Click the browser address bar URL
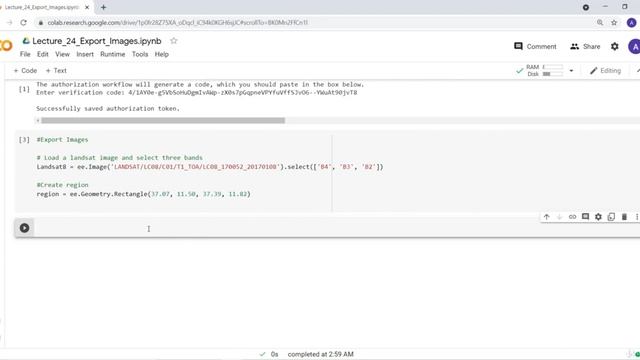This screenshot has height=360, width=640. point(178,23)
